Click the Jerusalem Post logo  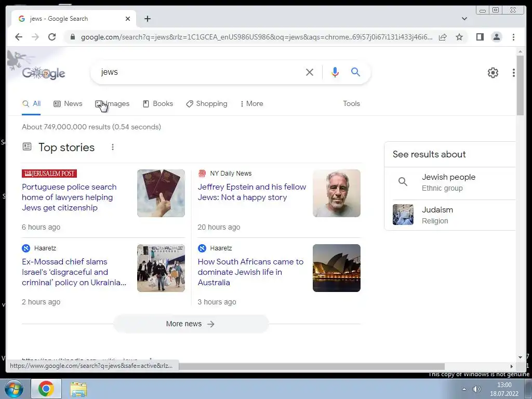[x=49, y=174]
